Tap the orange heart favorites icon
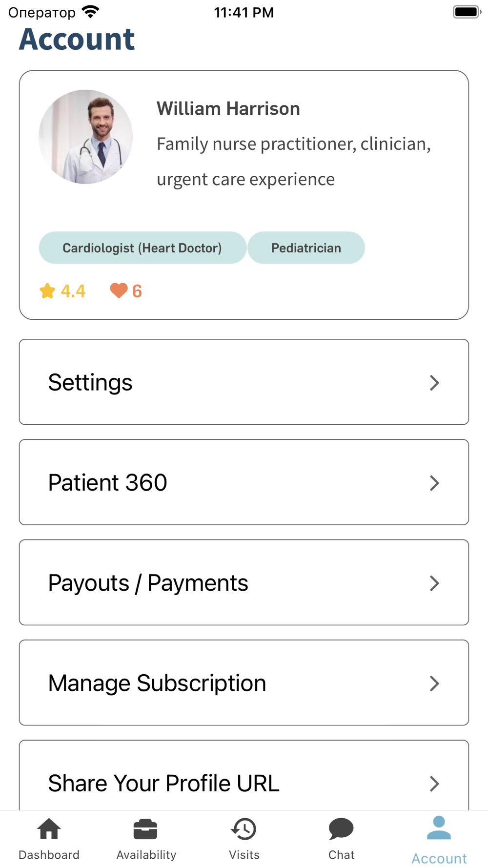488x868 pixels. coord(119,291)
